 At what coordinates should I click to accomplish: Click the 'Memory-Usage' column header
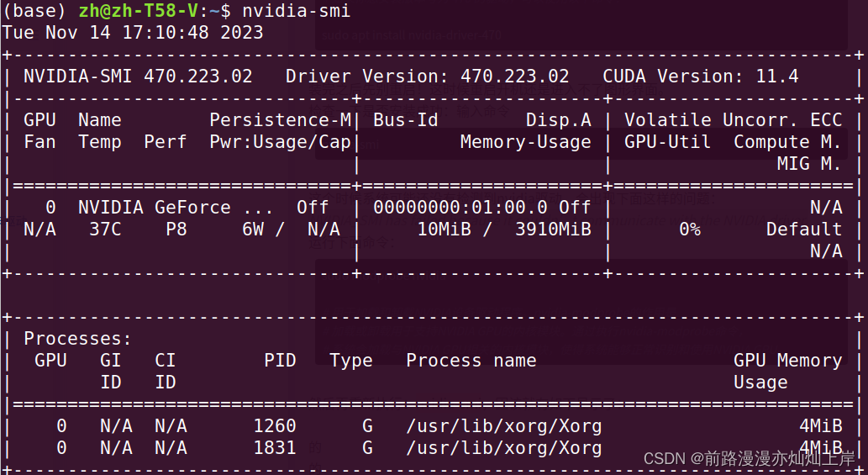tap(526, 142)
